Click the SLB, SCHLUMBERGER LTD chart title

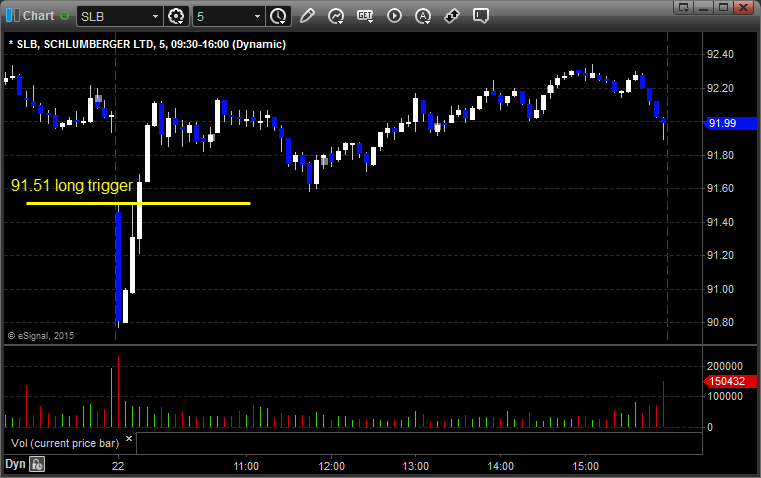pyautogui.click(x=147, y=44)
